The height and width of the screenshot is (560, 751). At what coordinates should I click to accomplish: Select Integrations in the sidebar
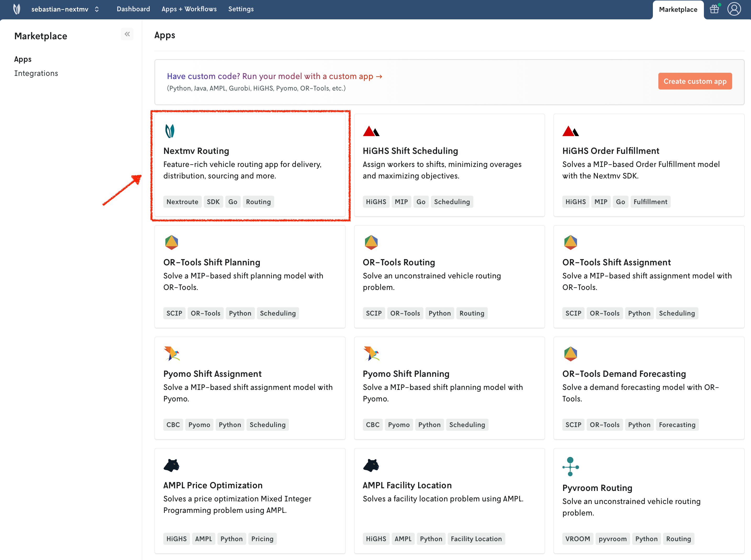coord(36,73)
